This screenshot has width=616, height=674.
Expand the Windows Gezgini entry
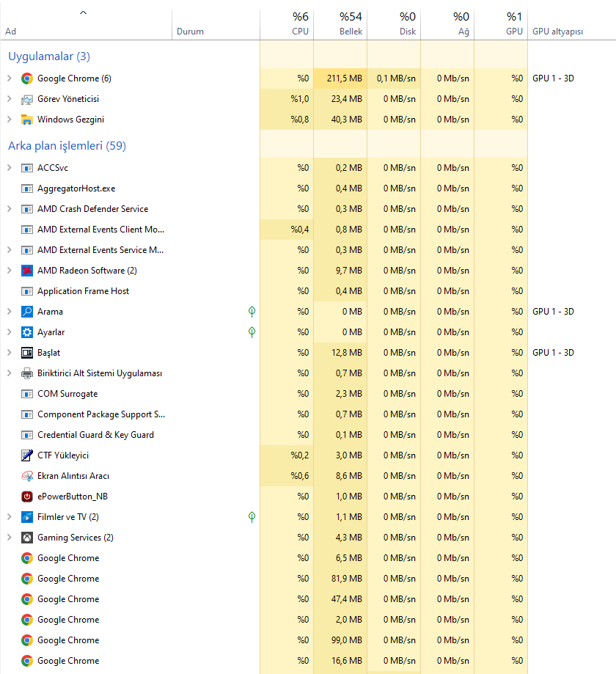tap(9, 120)
